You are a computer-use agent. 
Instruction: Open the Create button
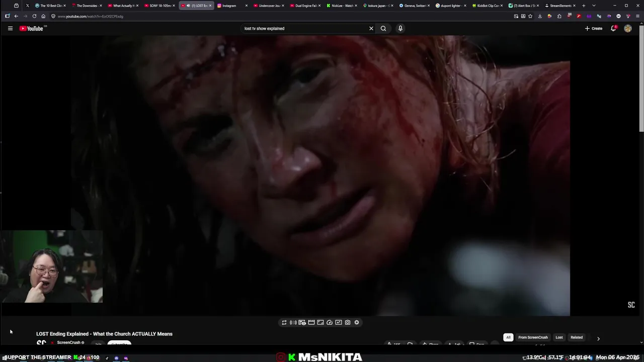pyautogui.click(x=594, y=29)
